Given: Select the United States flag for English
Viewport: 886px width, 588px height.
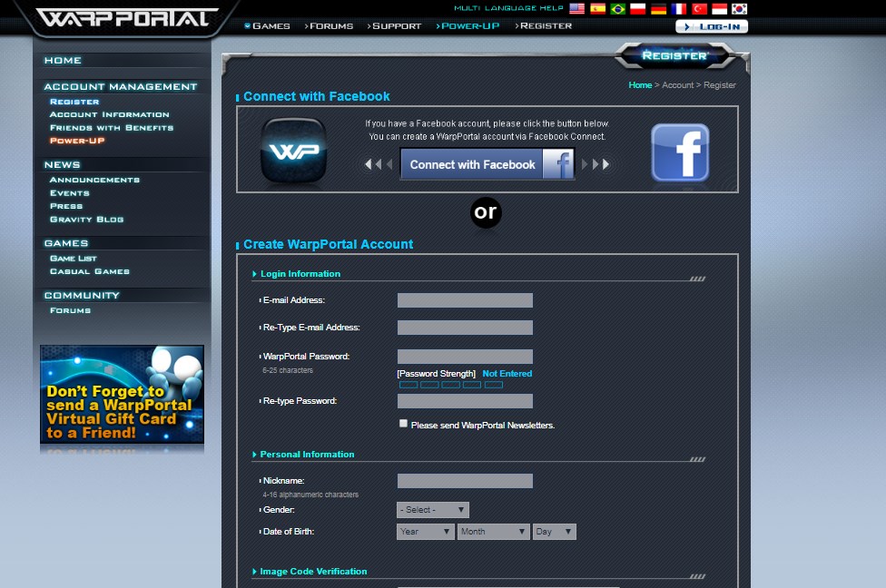Looking at the screenshot, I should click(x=577, y=8).
